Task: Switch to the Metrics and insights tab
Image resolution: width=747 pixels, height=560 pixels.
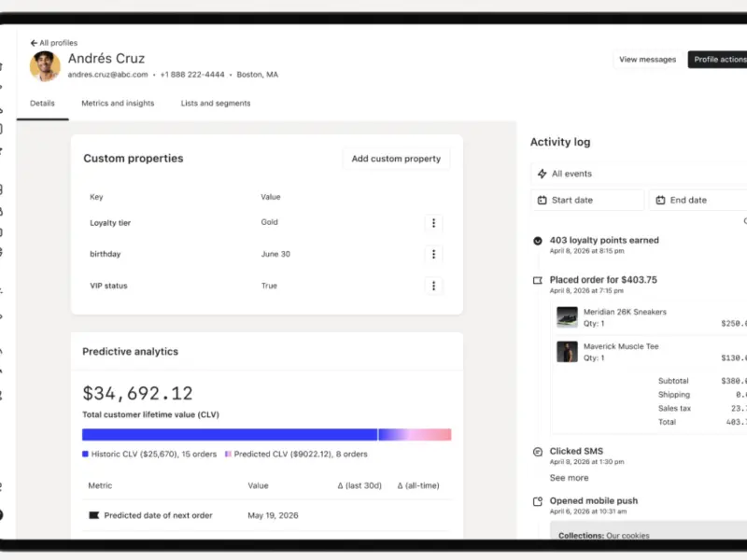Action: (118, 104)
